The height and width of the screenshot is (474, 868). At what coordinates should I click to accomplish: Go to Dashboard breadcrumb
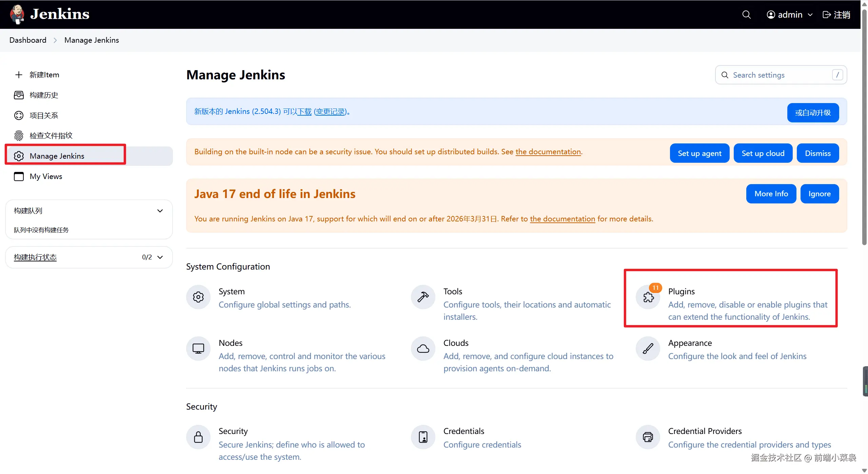[x=28, y=40]
